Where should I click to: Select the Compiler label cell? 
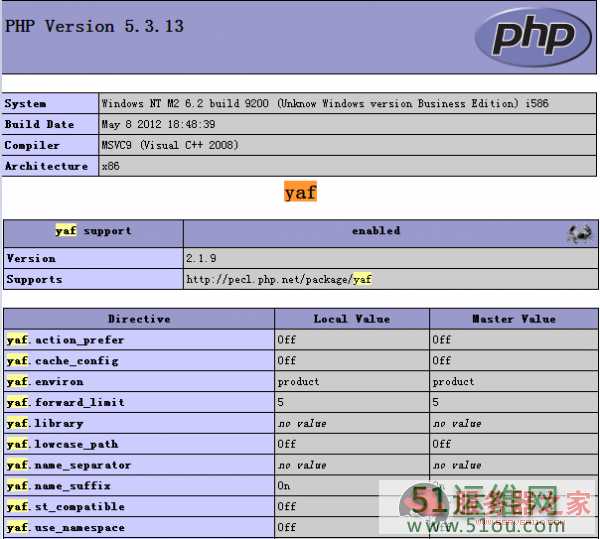[x=50, y=145]
